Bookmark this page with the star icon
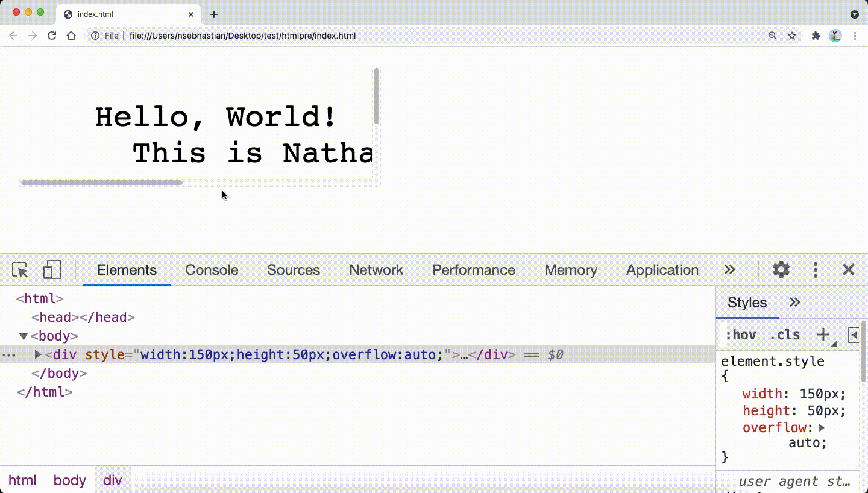This screenshot has width=868, height=493. 792,36
